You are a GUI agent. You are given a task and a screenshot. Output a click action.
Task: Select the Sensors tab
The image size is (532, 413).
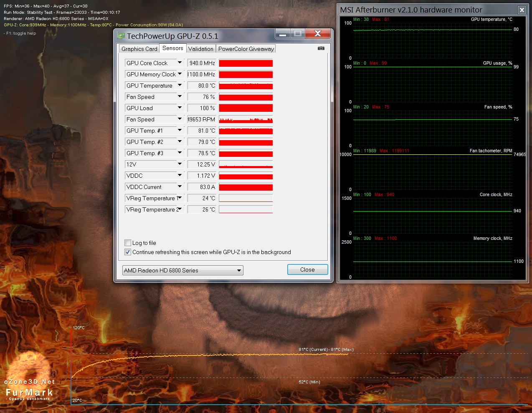click(x=172, y=48)
